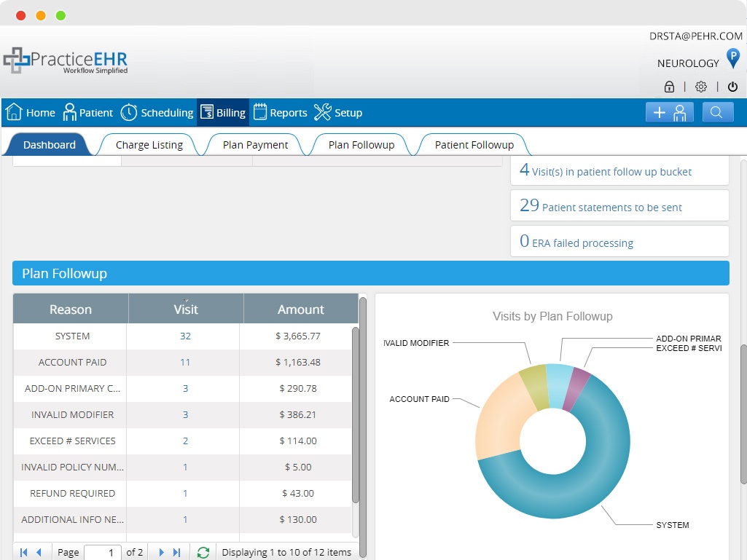The height and width of the screenshot is (560, 747).
Task: Click the INVALID MODIFIER reason cell
Action: click(x=72, y=415)
